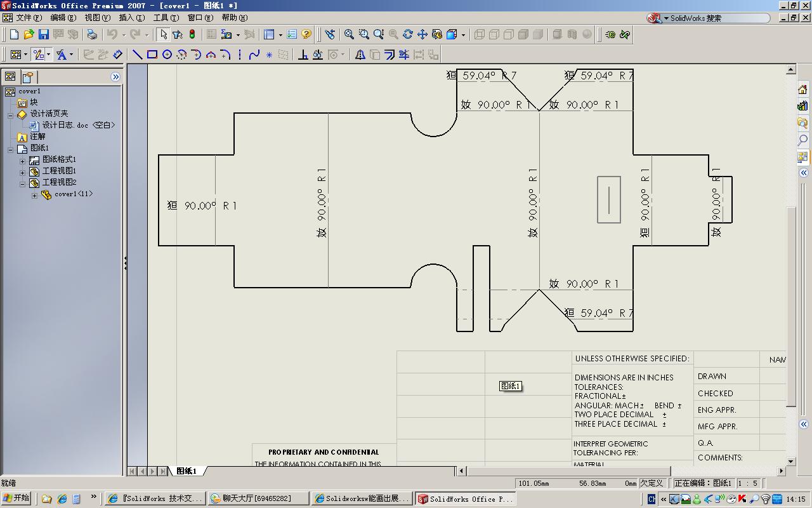Select the Line sketch tool

tap(138, 55)
